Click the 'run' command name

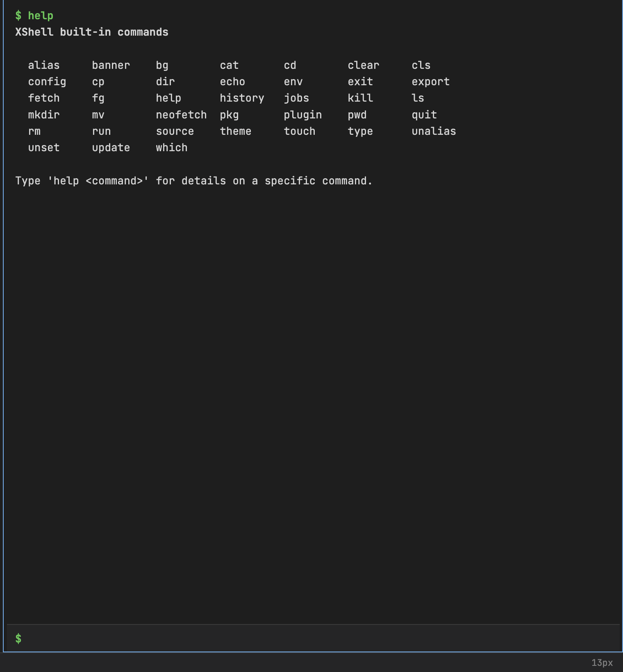click(x=102, y=132)
